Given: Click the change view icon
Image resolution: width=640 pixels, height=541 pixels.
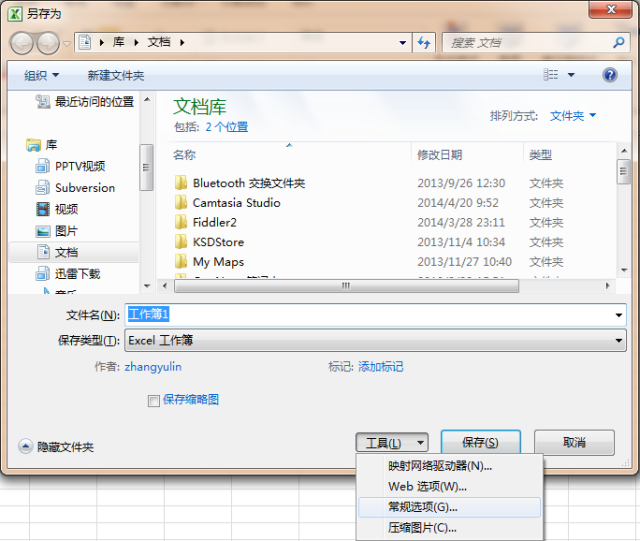Looking at the screenshot, I should pyautogui.click(x=551, y=75).
